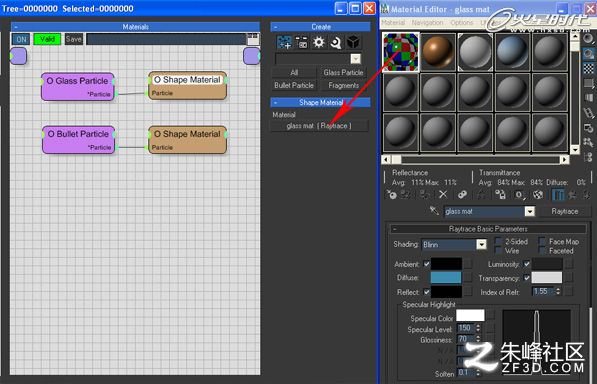Click the Glass Particle filter button
597x384 pixels.
click(343, 72)
